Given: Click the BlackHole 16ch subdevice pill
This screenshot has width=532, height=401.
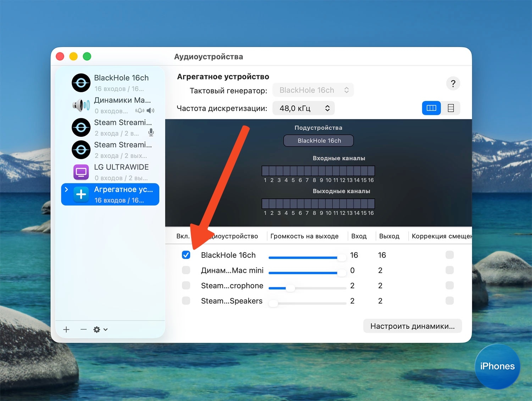Looking at the screenshot, I should coord(318,141).
